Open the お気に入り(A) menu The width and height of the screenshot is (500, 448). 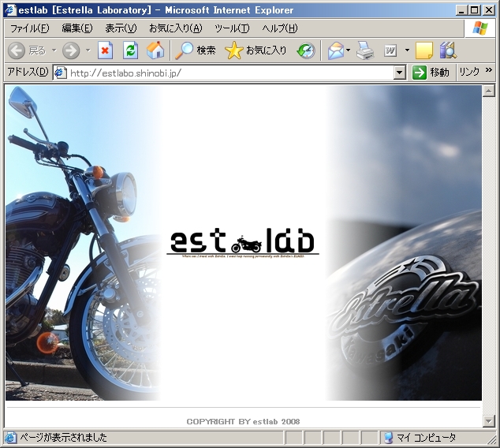pos(176,28)
